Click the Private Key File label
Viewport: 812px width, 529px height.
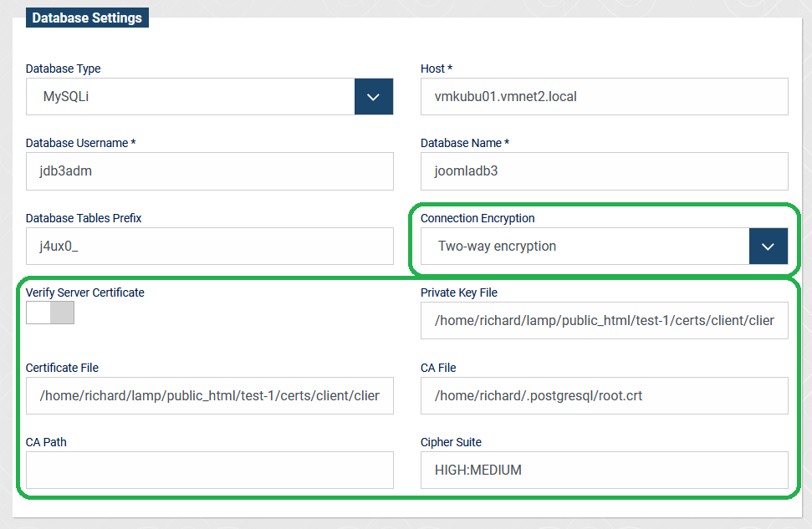[x=459, y=293]
